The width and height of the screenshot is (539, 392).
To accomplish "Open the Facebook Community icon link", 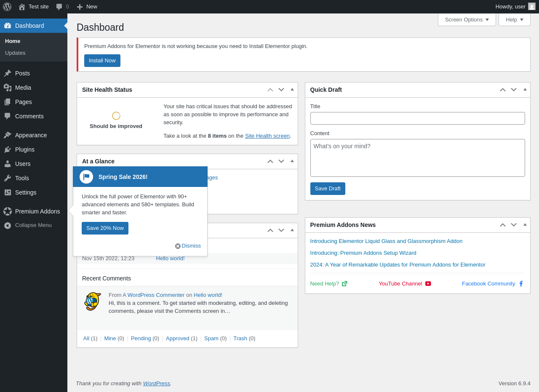I will 521,284.
